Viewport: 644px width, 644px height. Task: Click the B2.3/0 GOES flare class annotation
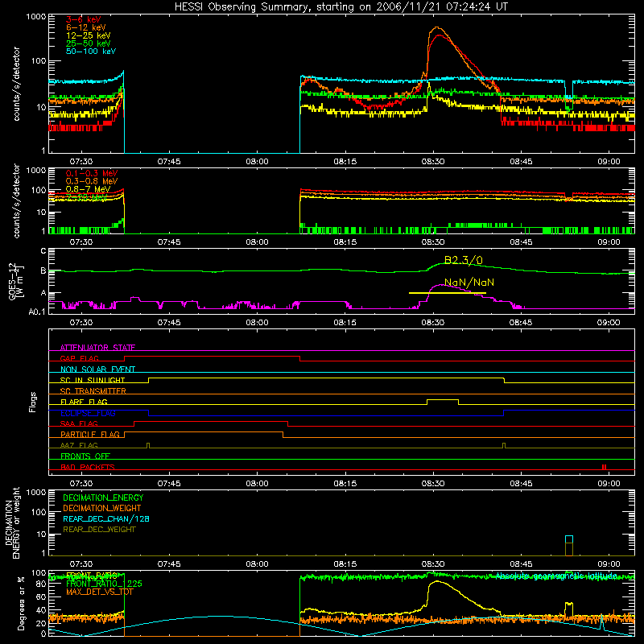pyautogui.click(x=464, y=260)
